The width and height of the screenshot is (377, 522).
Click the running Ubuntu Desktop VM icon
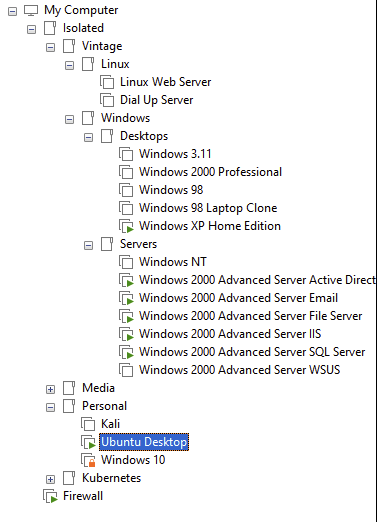click(88, 442)
